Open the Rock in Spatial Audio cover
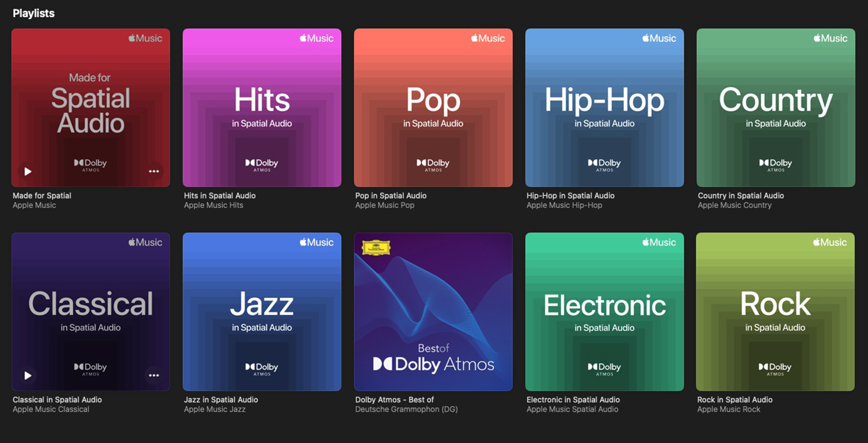Viewport: 868px width, 443px height. tap(775, 312)
